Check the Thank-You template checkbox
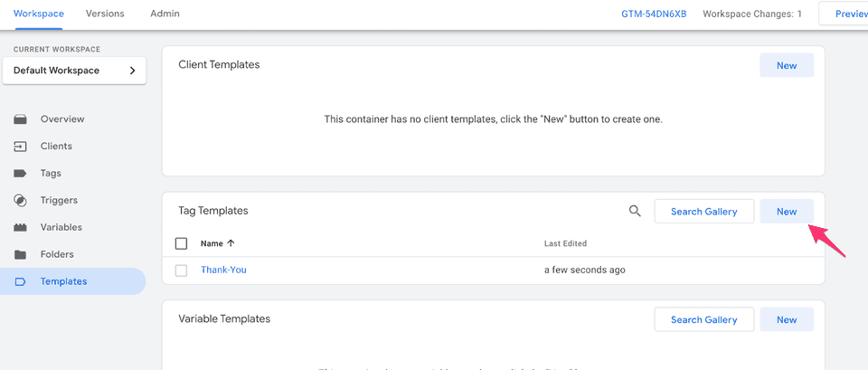This screenshot has height=370, width=868. [181, 270]
